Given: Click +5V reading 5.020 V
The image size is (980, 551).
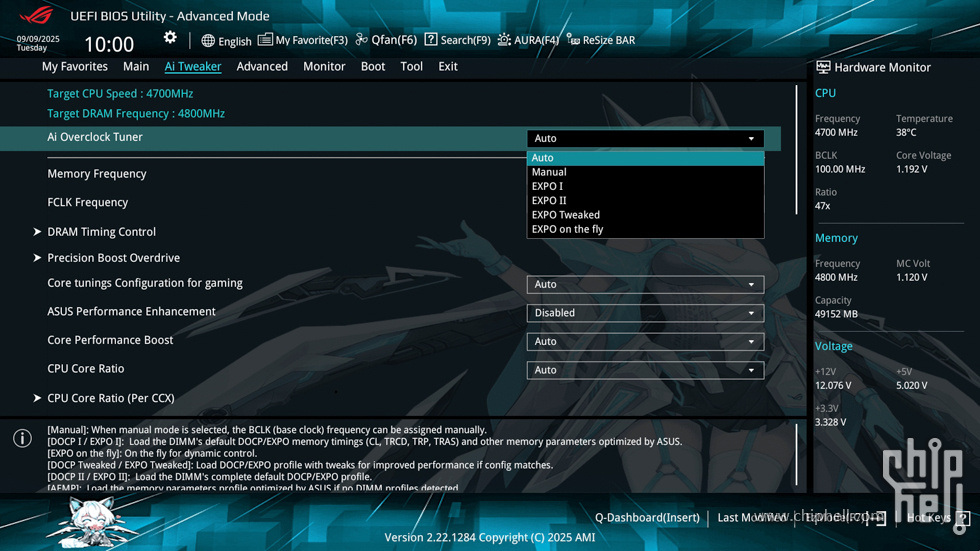Looking at the screenshot, I should 911,385.
